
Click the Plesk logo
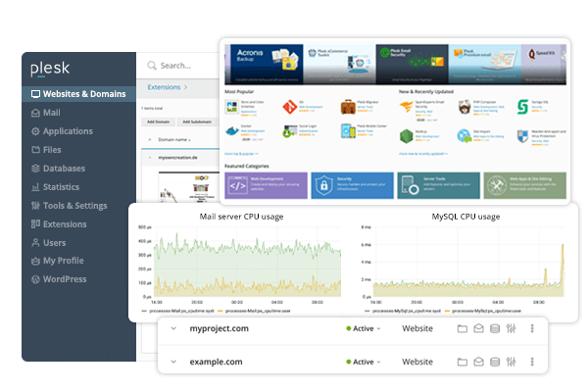(50, 68)
